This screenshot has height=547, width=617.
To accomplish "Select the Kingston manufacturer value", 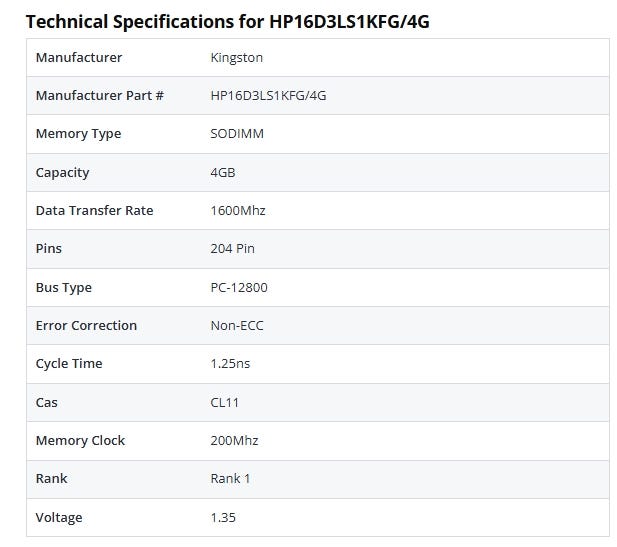I will pyautogui.click(x=236, y=57).
